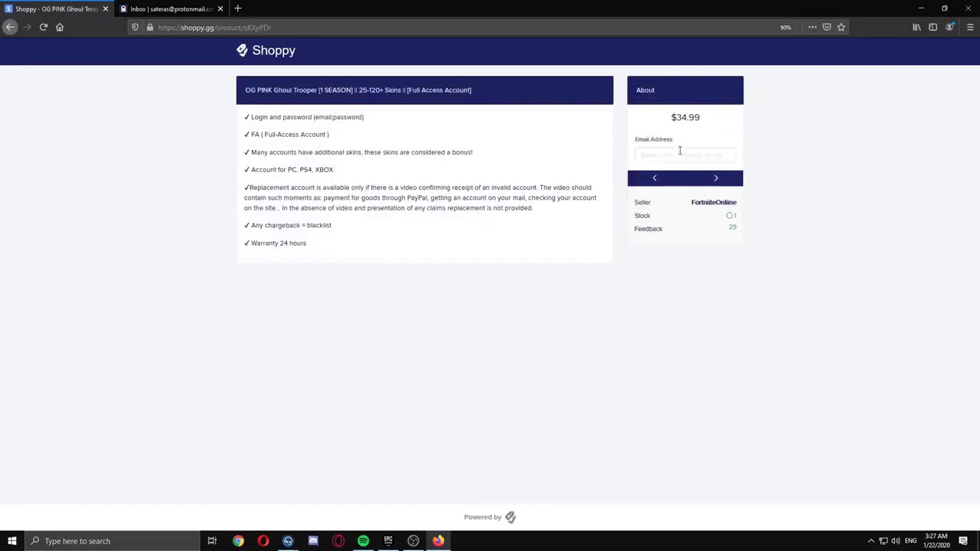980x551 pixels.
Task: Go back to the previous page
Action: click(x=10, y=28)
